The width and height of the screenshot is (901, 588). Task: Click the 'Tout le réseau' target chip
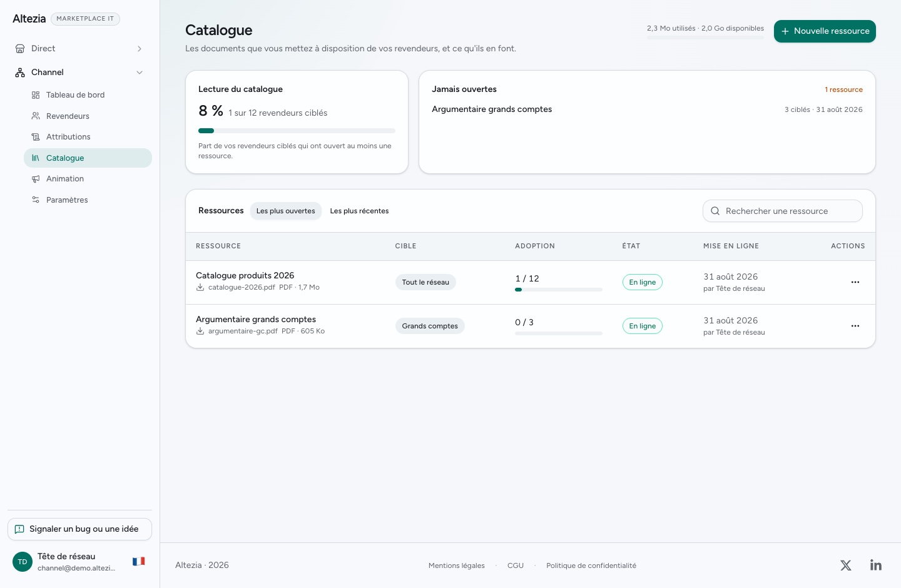(x=425, y=282)
